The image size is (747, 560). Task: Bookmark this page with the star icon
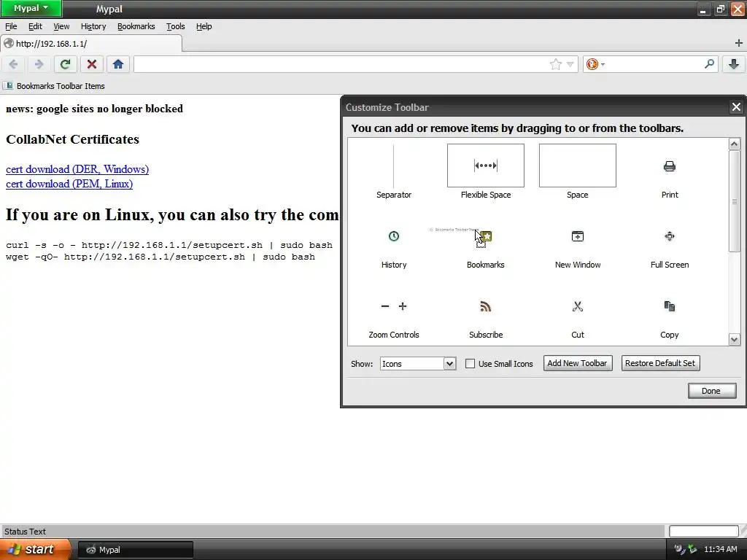pos(555,64)
